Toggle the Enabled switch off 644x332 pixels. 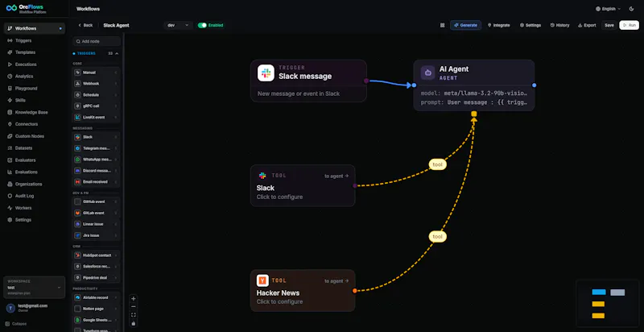point(202,25)
